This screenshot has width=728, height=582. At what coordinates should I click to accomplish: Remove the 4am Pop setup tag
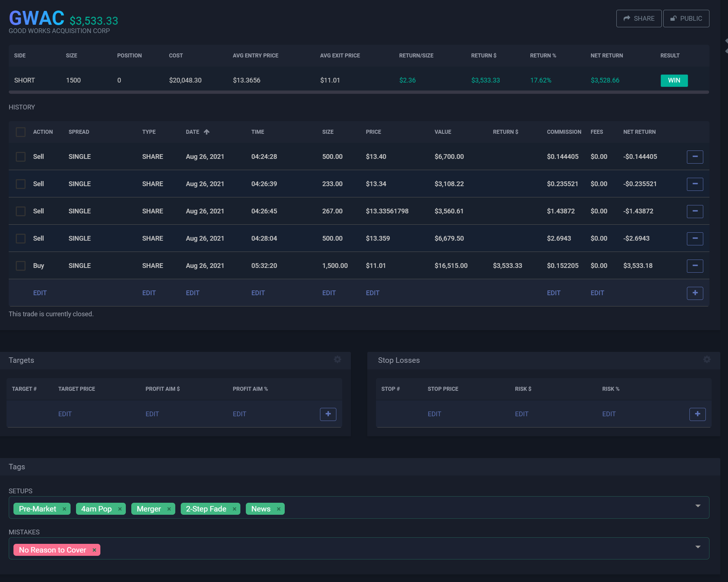pos(120,509)
